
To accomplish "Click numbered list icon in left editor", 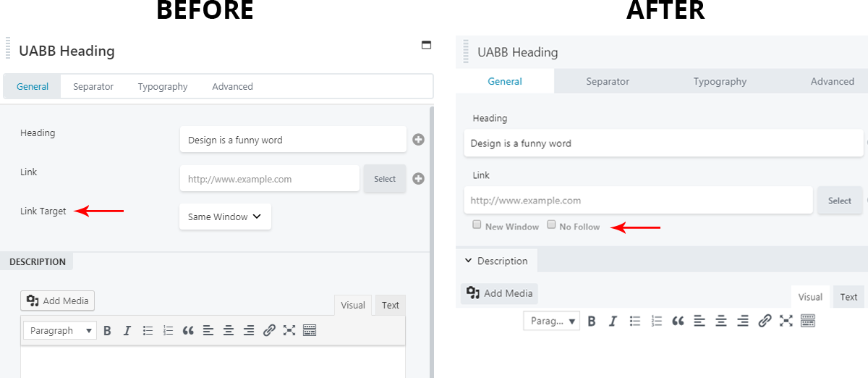I will click(168, 331).
